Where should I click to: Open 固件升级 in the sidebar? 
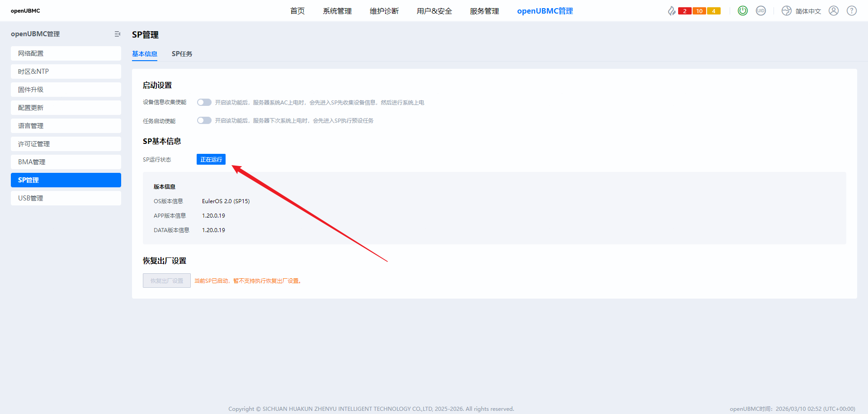click(66, 90)
